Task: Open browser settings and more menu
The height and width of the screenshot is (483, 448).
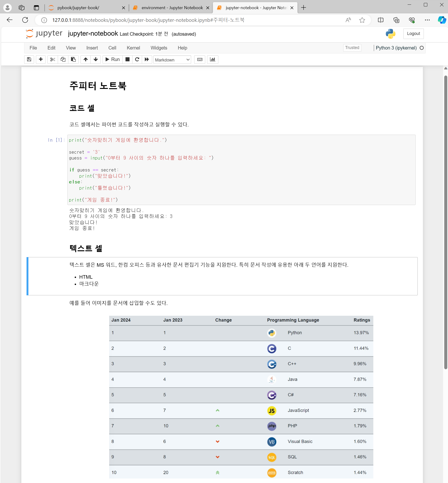Action: [x=427, y=20]
